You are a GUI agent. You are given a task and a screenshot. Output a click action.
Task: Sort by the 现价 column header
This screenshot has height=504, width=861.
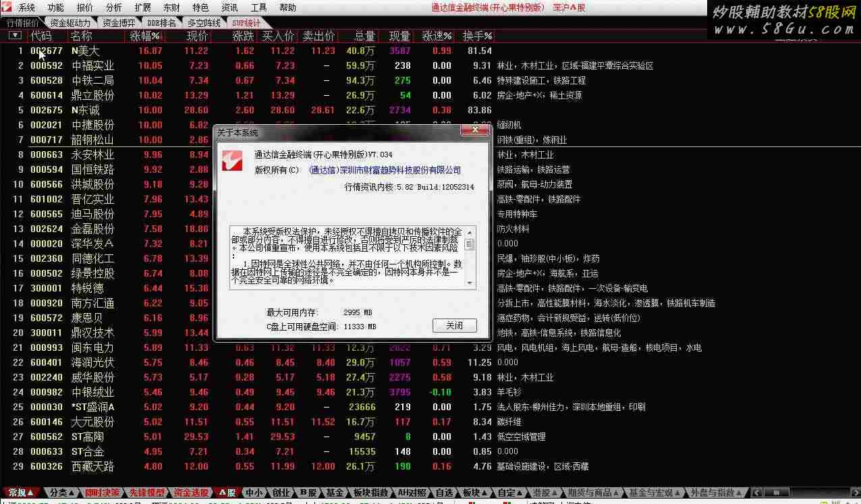[x=197, y=35]
